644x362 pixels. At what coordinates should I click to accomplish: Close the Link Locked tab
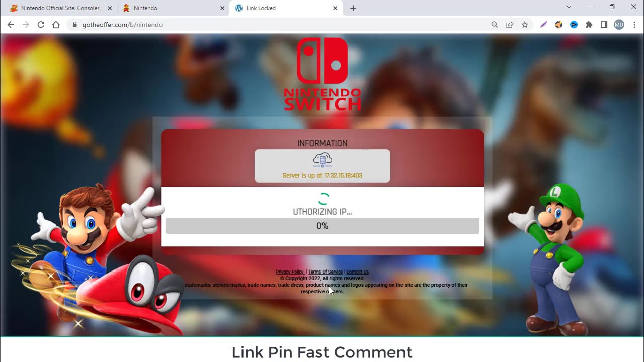pyautogui.click(x=335, y=8)
